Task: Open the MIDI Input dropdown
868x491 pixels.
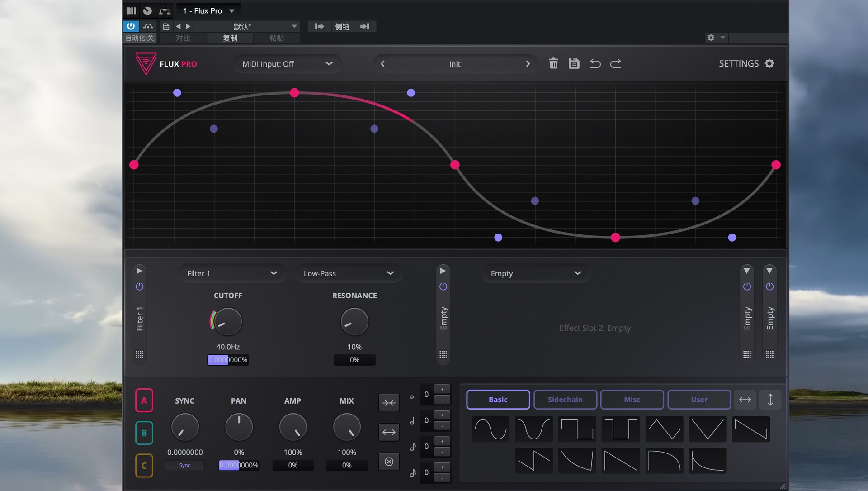Action: [287, 64]
